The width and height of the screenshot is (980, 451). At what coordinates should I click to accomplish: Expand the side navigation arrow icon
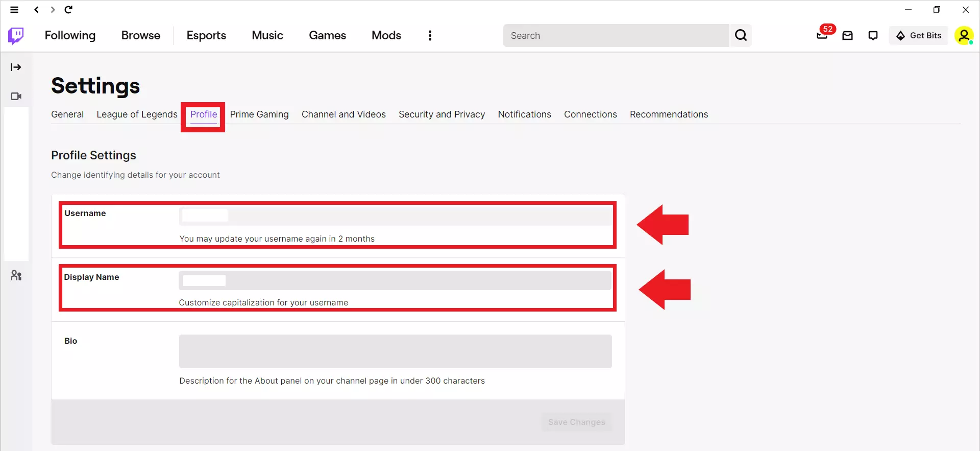(16, 67)
